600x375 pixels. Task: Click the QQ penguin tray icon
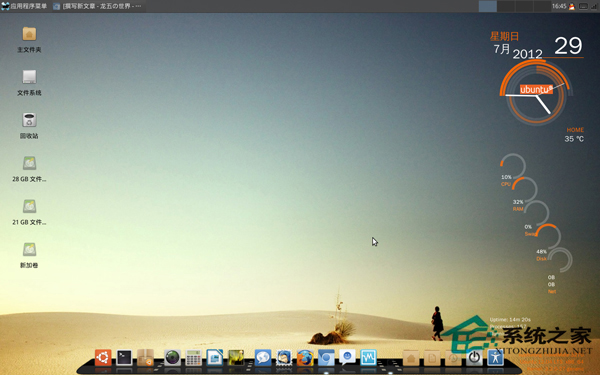point(572,7)
